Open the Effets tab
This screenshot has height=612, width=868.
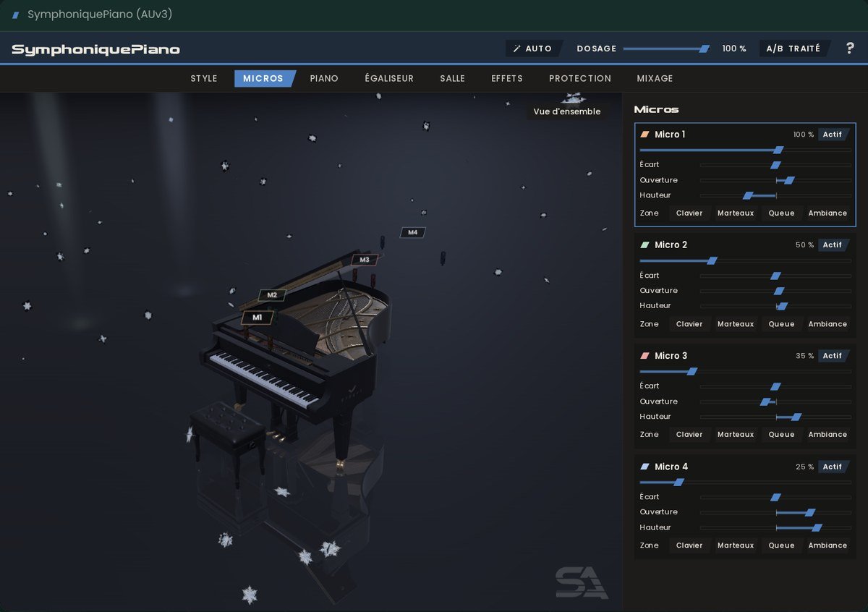pyautogui.click(x=507, y=78)
